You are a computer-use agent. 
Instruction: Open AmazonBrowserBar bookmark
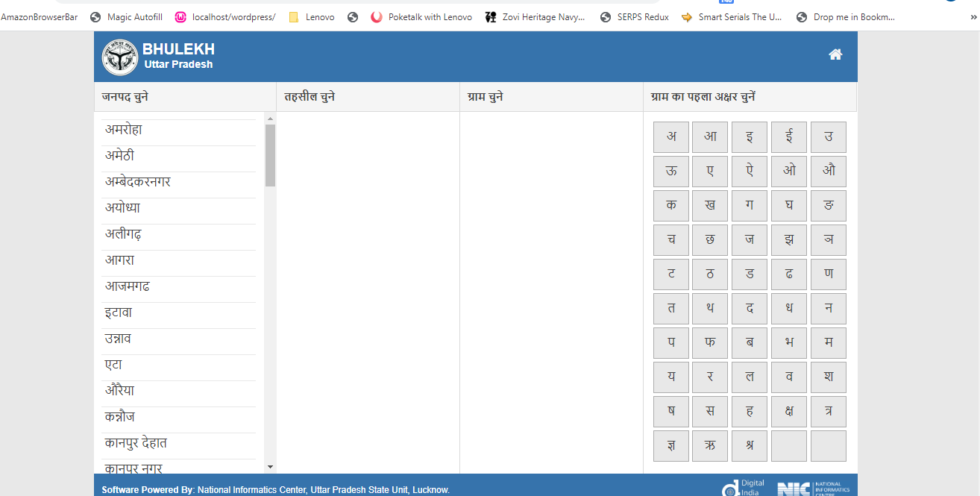[x=39, y=17]
